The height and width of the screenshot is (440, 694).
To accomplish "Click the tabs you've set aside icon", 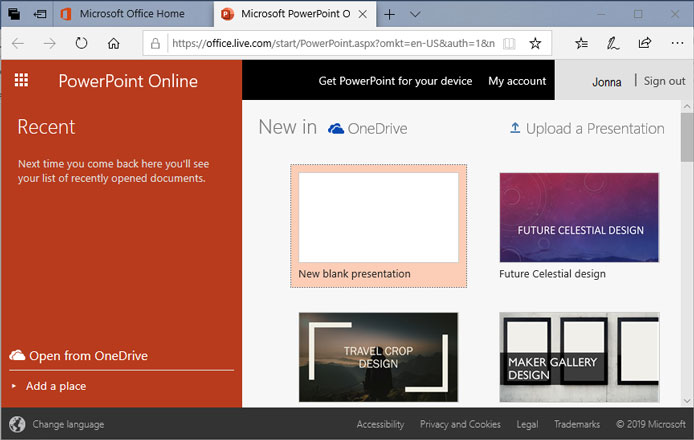I will coord(14,14).
